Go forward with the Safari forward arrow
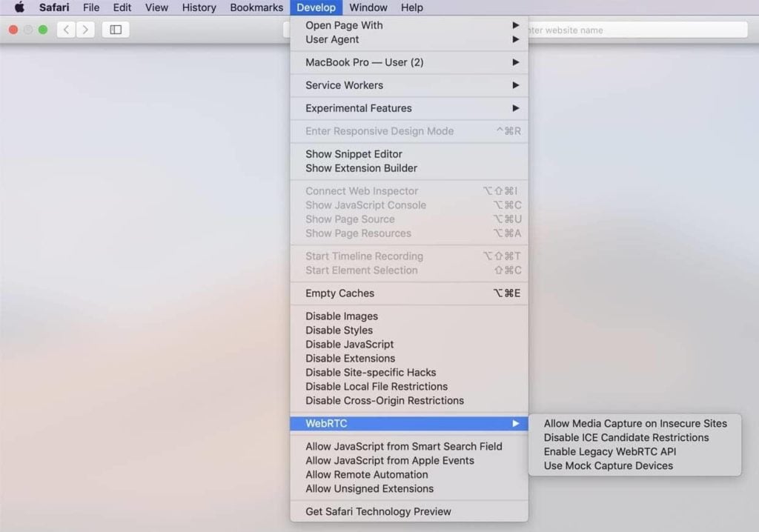759x532 pixels. (85, 30)
